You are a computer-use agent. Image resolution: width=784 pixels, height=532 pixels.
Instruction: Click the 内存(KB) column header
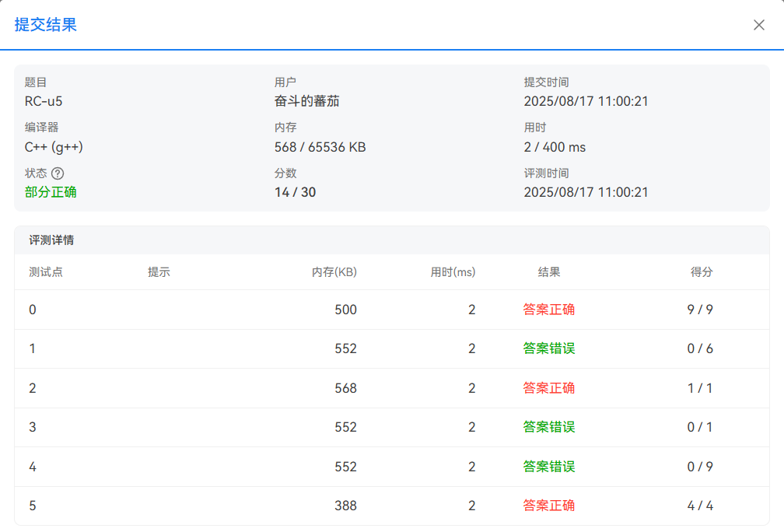click(x=334, y=272)
